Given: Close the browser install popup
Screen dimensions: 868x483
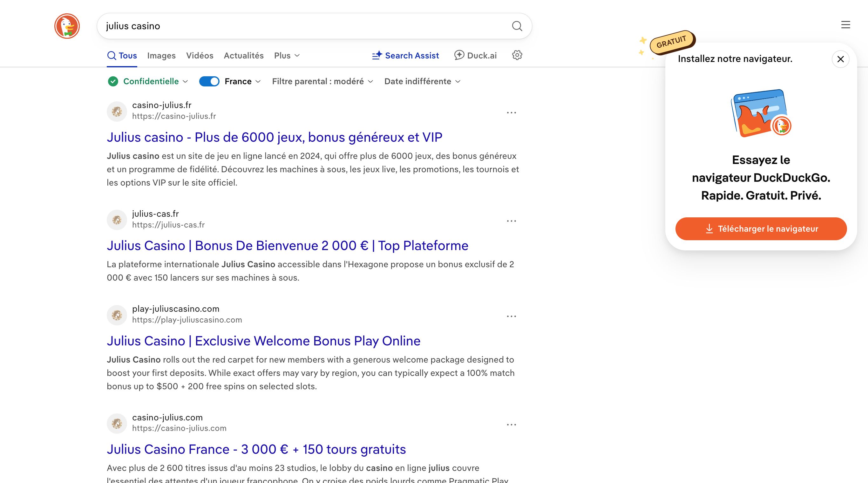Looking at the screenshot, I should pos(840,59).
